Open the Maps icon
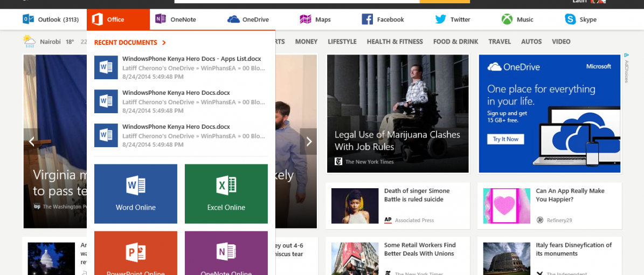Screen dimensions: 644x275 [x=305, y=19]
